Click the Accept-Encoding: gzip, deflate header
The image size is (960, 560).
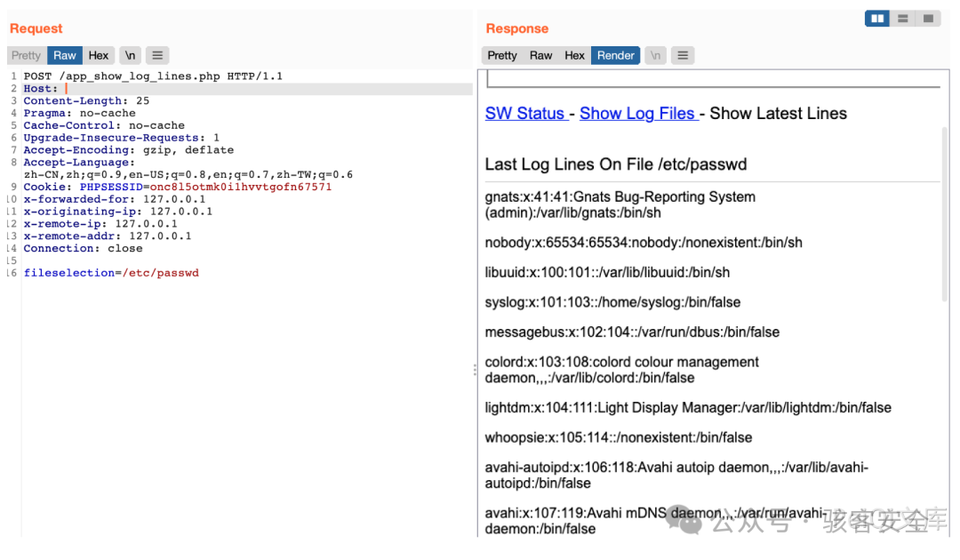click(129, 150)
